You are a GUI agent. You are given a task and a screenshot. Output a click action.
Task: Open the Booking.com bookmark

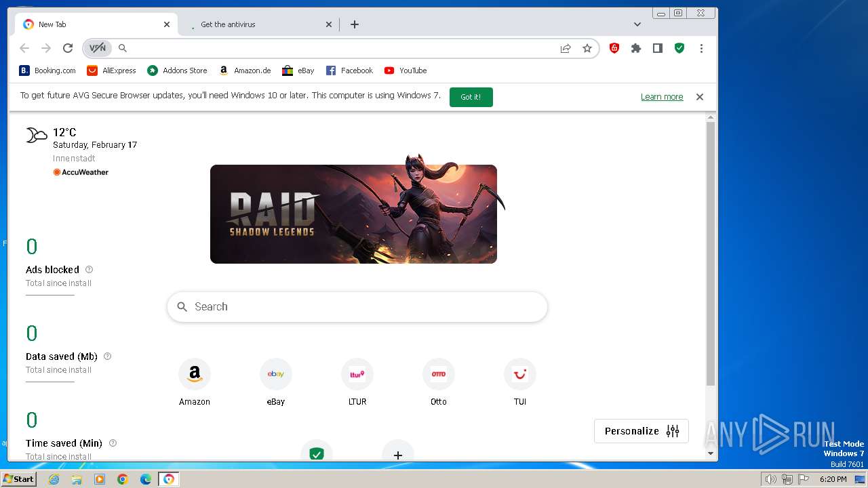tap(47, 70)
